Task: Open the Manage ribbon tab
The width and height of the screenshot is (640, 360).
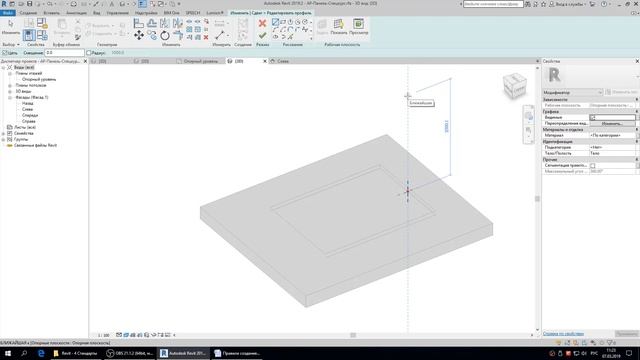Action: click(118, 13)
